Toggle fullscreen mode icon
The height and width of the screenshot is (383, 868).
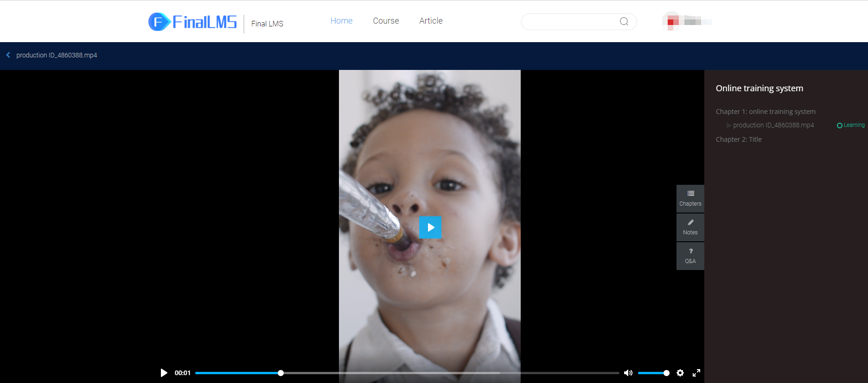pyautogui.click(x=696, y=373)
